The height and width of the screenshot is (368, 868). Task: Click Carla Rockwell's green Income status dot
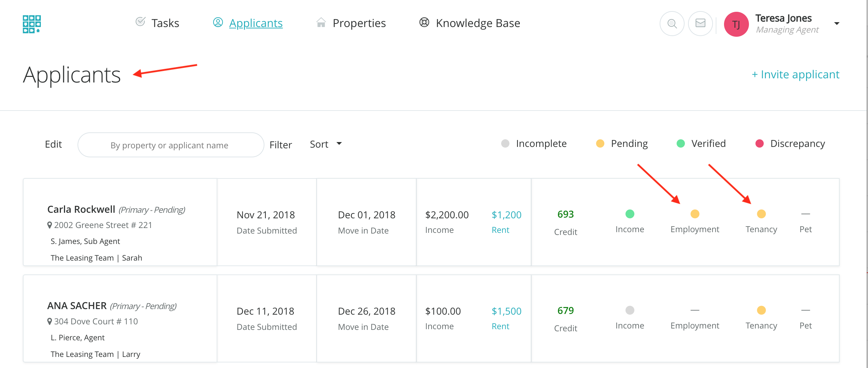point(630,214)
